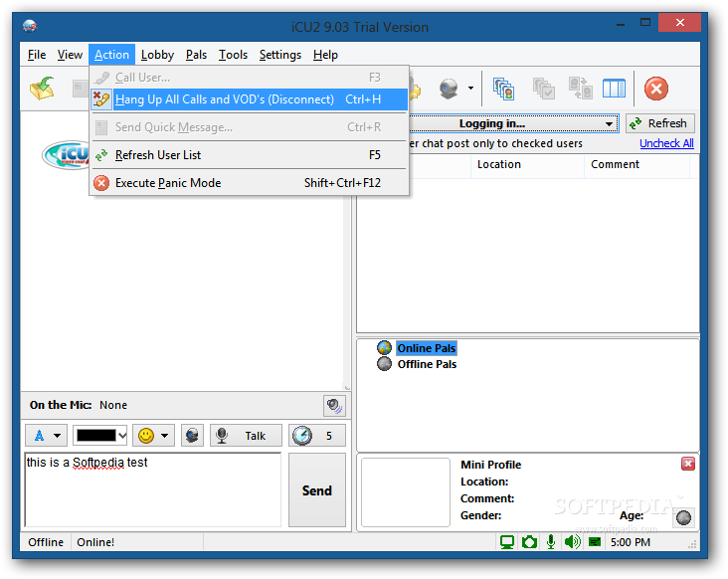Click the Hang Up phone menu icon

pyautogui.click(x=101, y=99)
